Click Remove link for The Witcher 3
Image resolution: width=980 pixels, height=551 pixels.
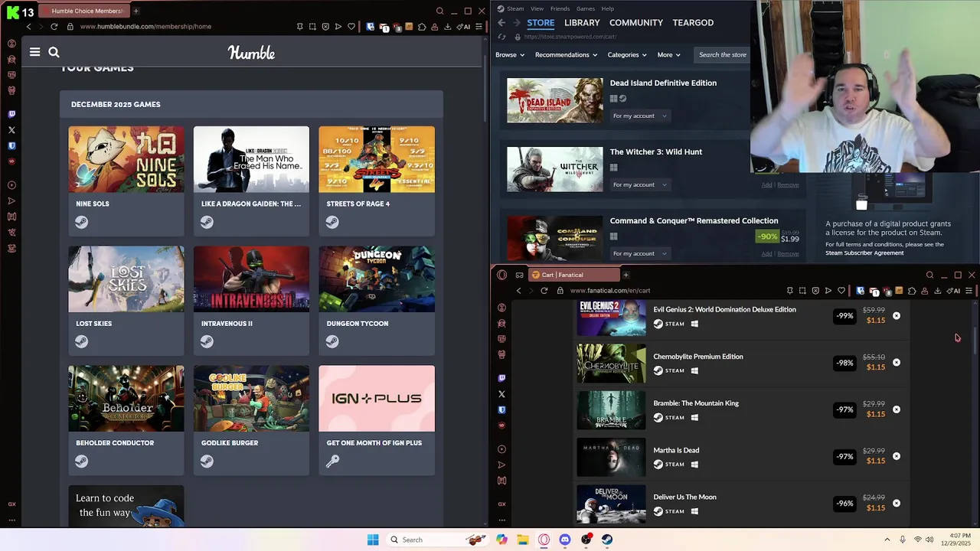coord(788,184)
